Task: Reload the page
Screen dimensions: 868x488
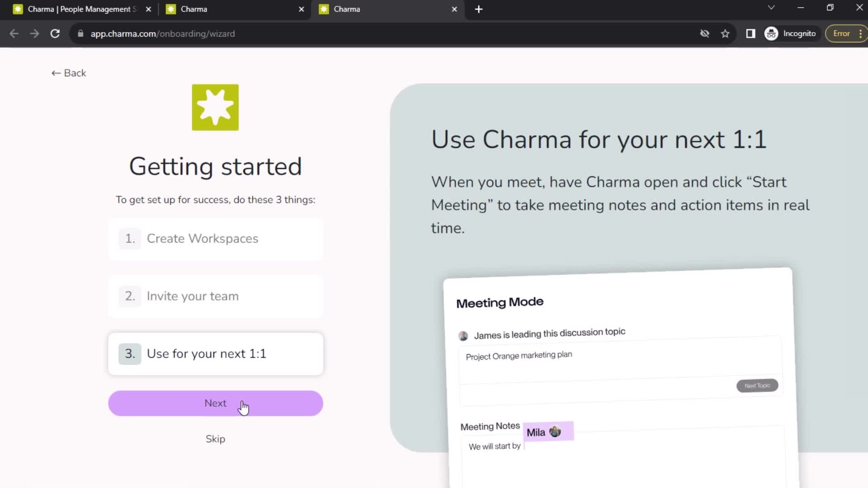Action: (55, 33)
